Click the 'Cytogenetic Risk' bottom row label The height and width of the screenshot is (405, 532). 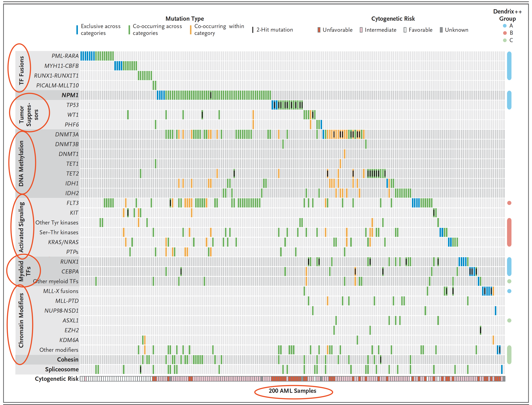click(x=57, y=379)
